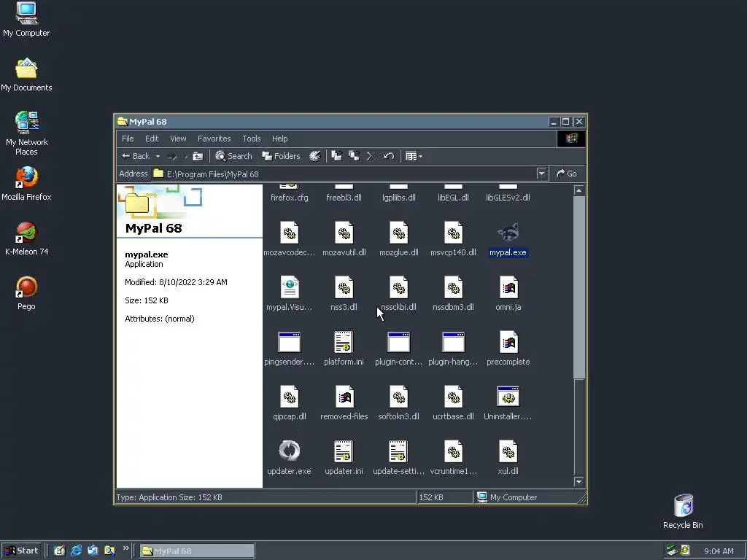Select the mozavutil.dll file
The height and width of the screenshot is (560, 747).
344,238
